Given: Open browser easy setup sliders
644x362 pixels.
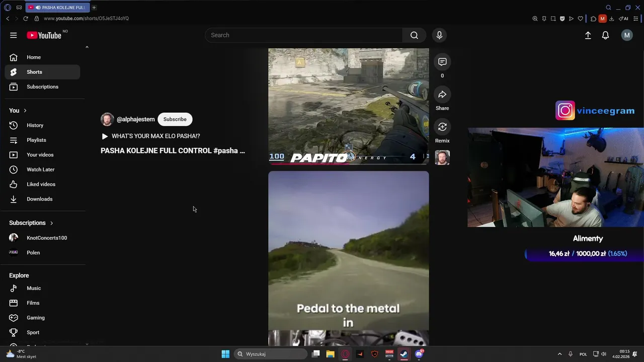Looking at the screenshot, I should coord(636,19).
